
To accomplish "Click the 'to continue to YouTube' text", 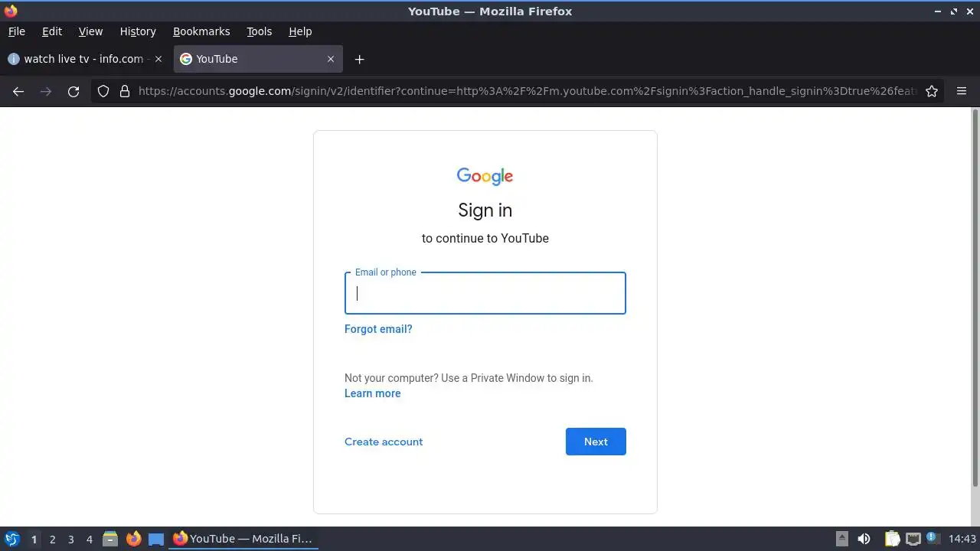I will click(x=485, y=238).
